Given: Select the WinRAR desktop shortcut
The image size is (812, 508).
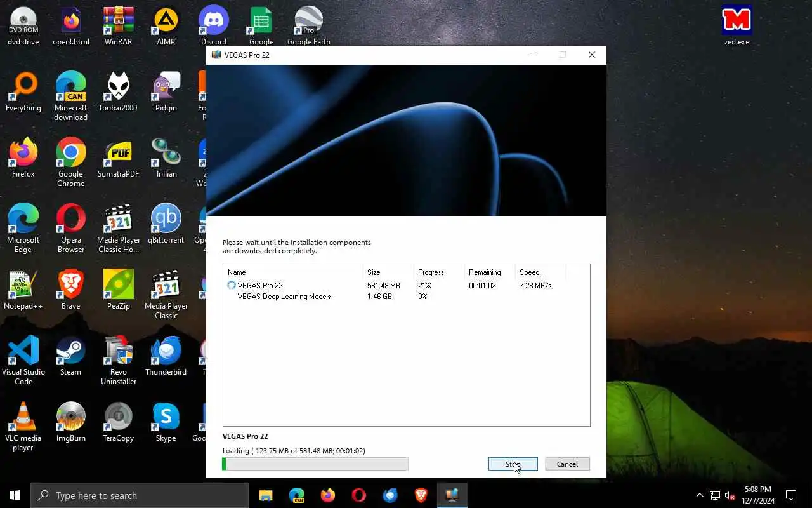Looking at the screenshot, I should [119, 27].
